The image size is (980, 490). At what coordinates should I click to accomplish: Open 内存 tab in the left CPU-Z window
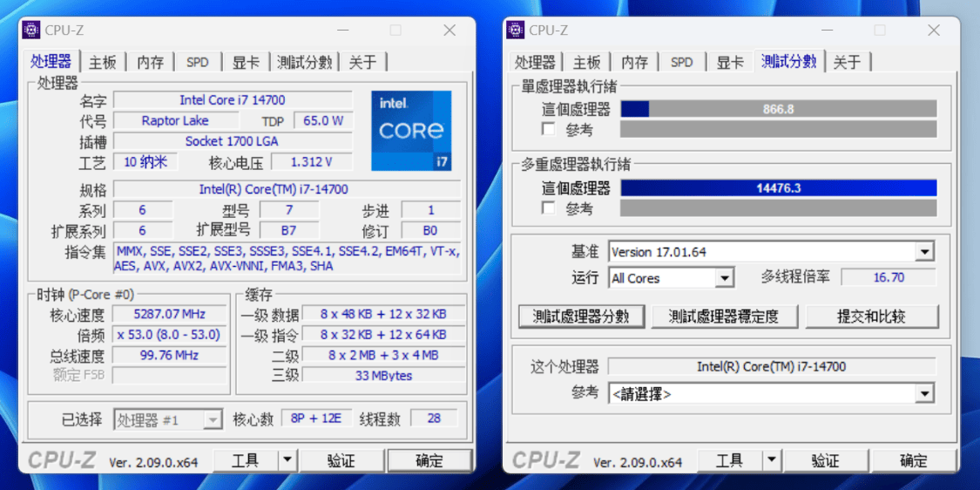coord(151,62)
